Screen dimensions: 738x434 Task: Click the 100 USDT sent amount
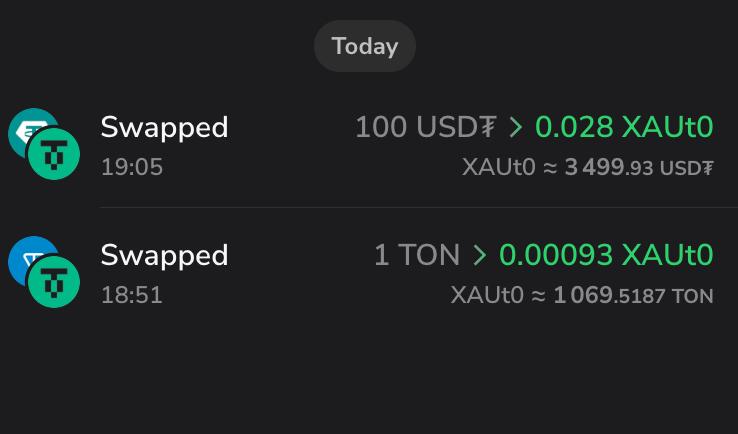tap(426, 127)
